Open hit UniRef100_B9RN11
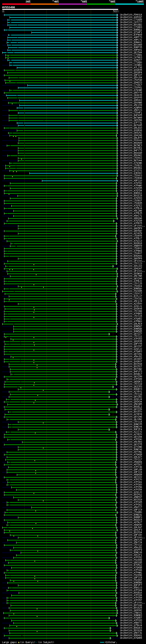Screen dimensions: 146x644 pyautogui.click(x=131, y=30)
